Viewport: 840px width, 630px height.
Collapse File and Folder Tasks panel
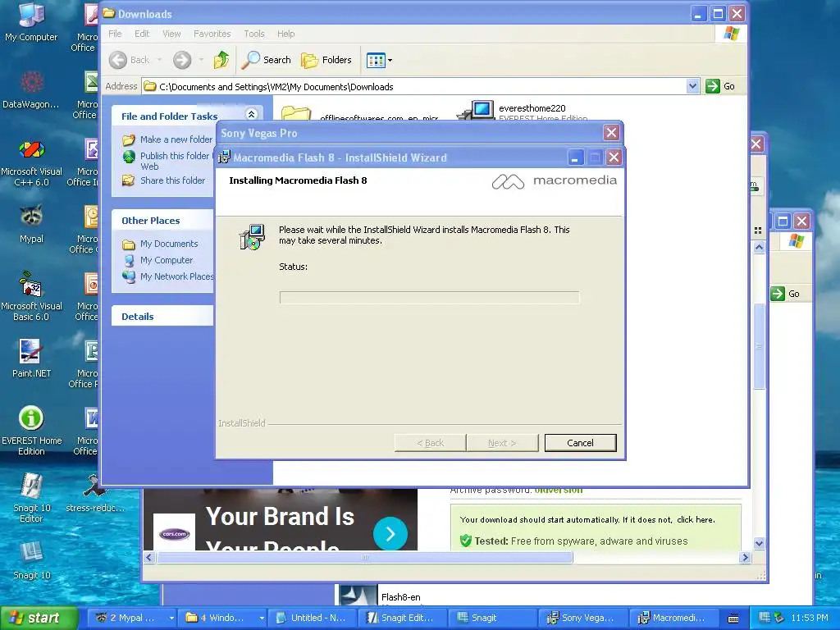click(x=251, y=114)
